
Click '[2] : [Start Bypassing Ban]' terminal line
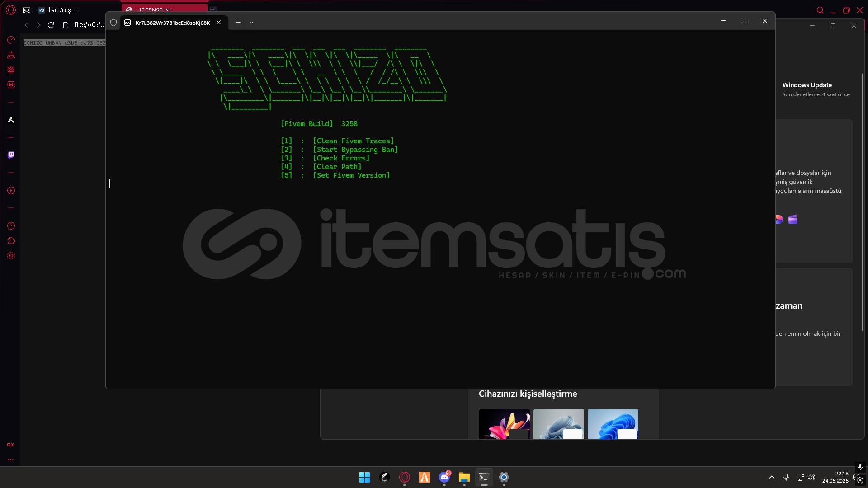pyautogui.click(x=339, y=150)
